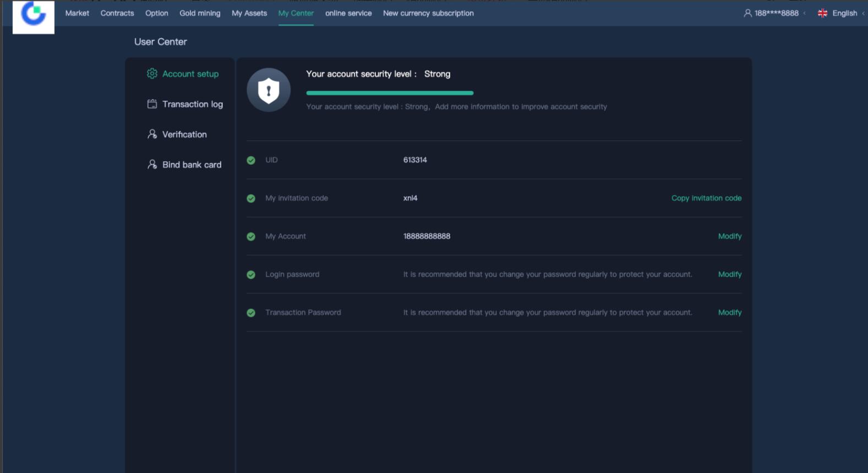Click the Account setup gear icon
Image resolution: width=868 pixels, height=473 pixels.
(x=152, y=74)
